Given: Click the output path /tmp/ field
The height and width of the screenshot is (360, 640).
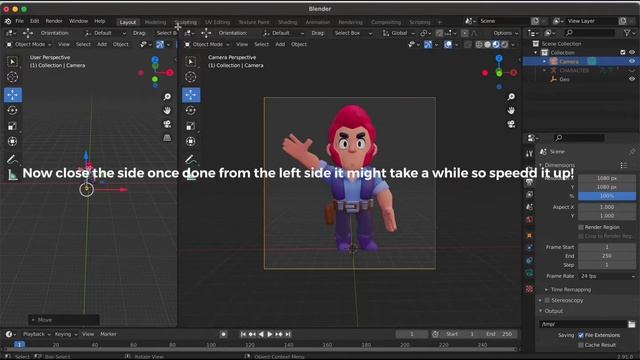Looking at the screenshot, I should (x=583, y=324).
